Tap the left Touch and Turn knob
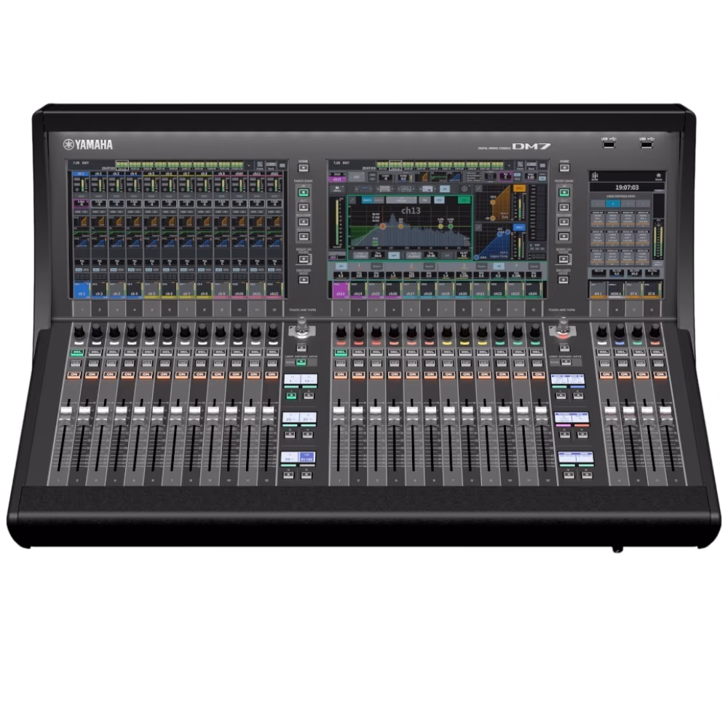Screen dimensions: 728x728 click(x=302, y=327)
